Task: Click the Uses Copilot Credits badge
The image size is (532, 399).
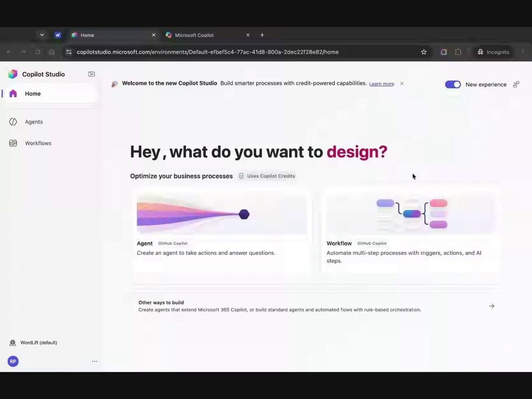Action: pos(267,176)
